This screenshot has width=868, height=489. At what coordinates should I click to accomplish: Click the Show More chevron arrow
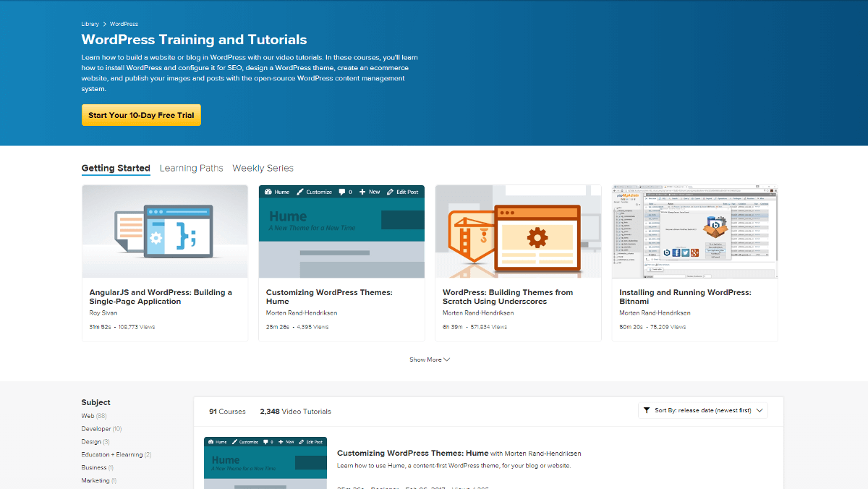click(x=447, y=360)
